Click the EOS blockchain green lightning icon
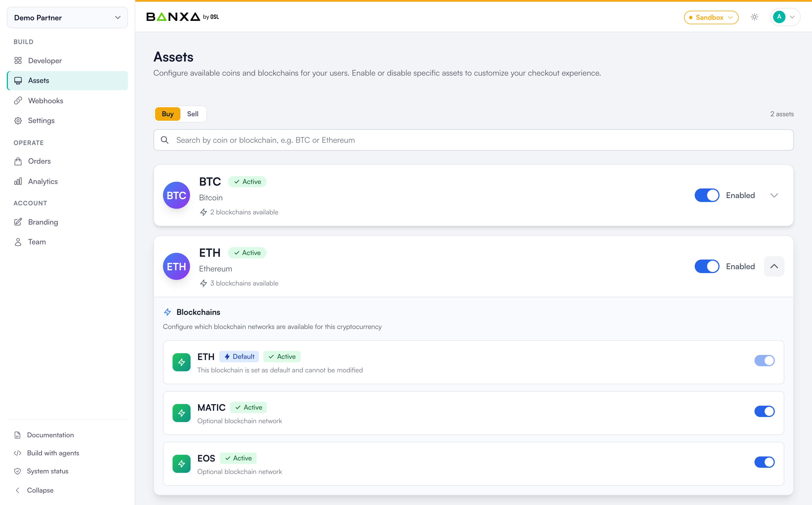Viewport: 812px width, 505px height. [x=182, y=464]
